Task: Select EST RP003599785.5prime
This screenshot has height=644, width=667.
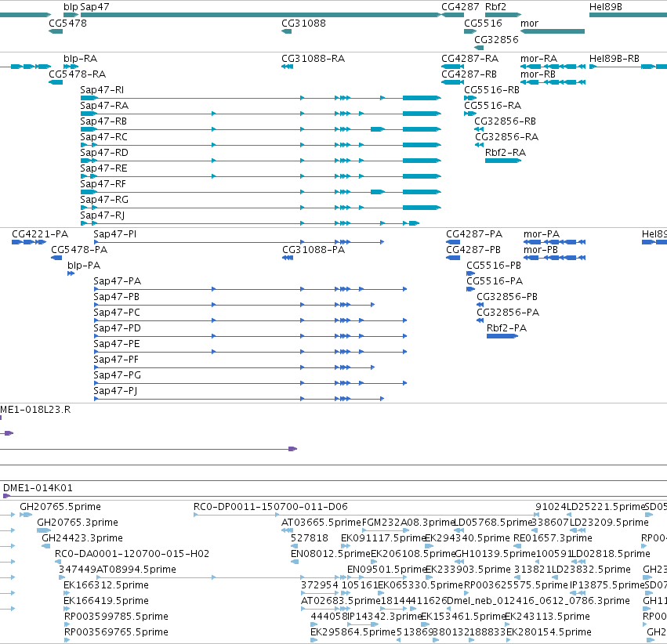Action: pyautogui.click(x=116, y=617)
